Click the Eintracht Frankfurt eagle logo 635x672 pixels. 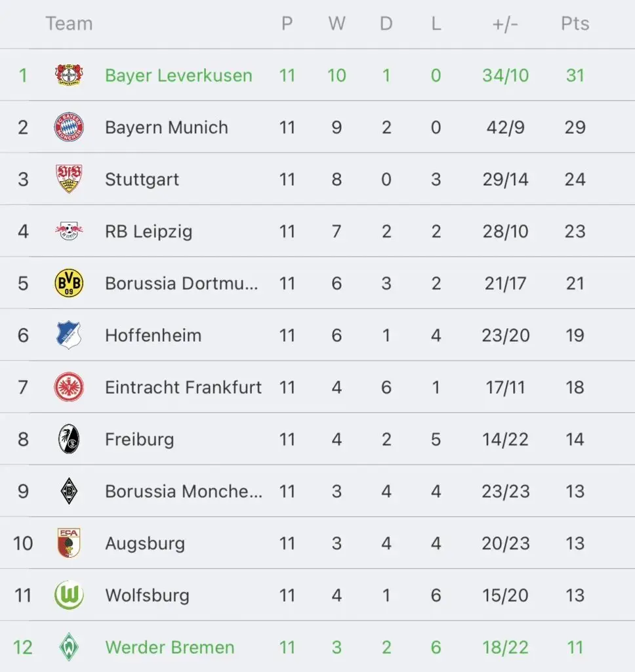point(69,387)
